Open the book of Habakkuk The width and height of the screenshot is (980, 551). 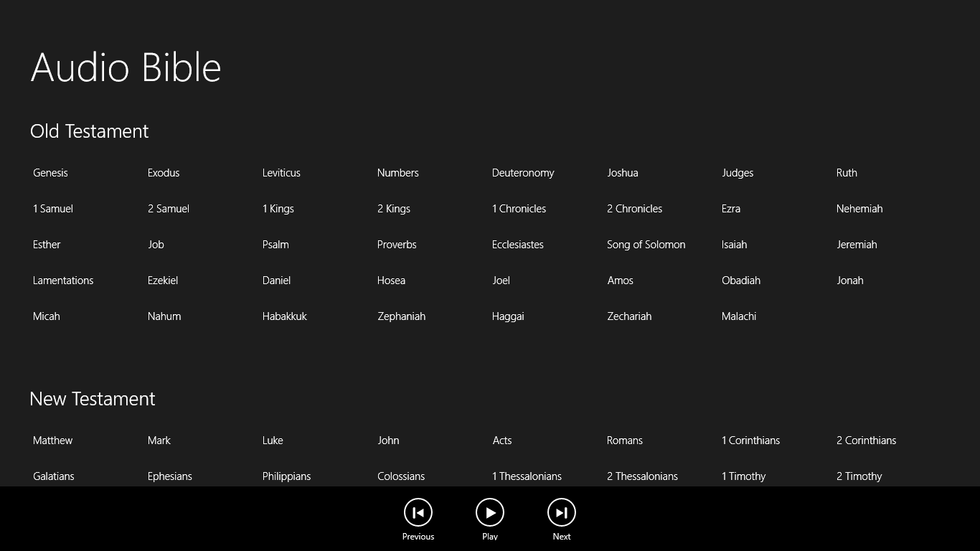point(284,316)
